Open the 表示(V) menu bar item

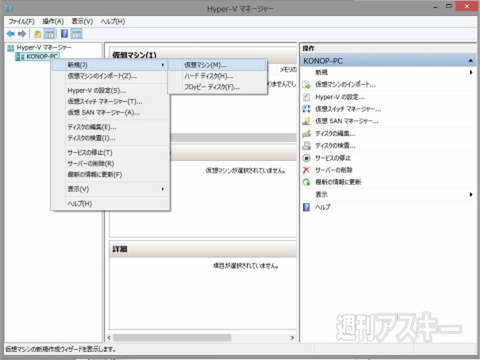coord(82,21)
